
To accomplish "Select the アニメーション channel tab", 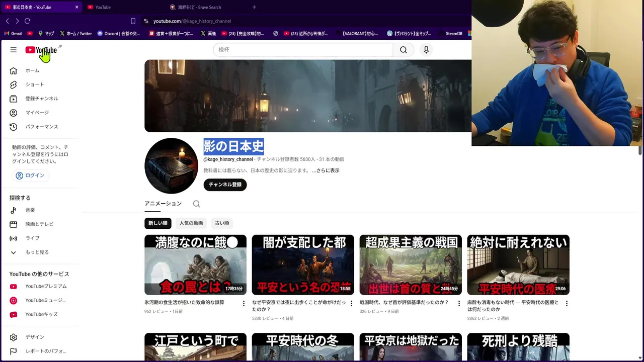I will pyautogui.click(x=163, y=204).
